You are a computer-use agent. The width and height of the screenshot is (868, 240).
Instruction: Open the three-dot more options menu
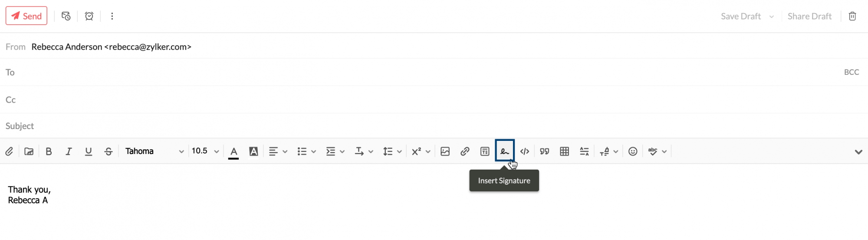coord(112,16)
